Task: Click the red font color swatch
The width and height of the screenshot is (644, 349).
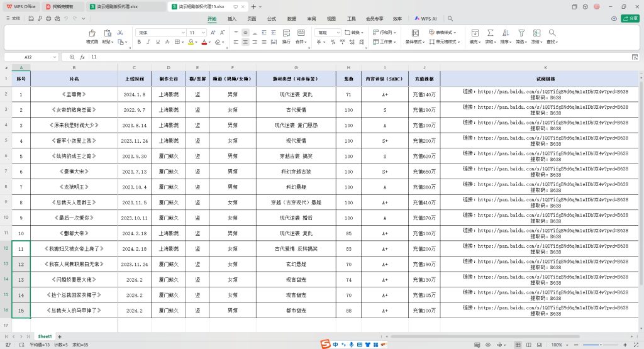Action: point(204,42)
